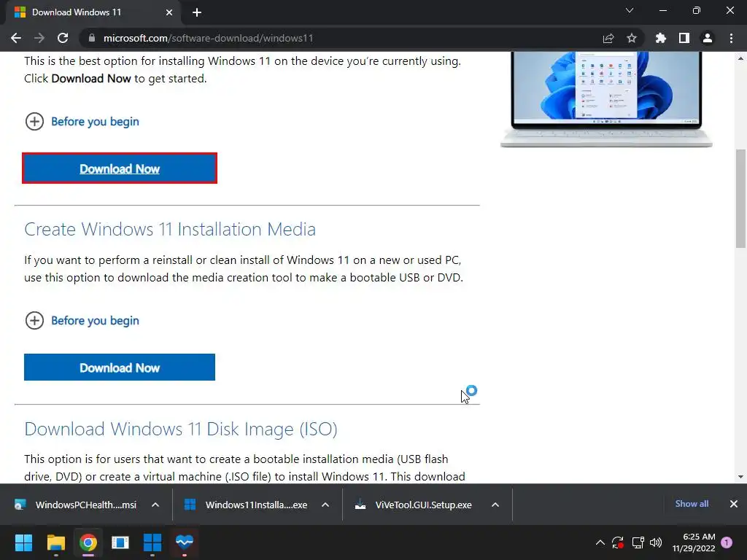Expand Before you begin under Installation Media
This screenshot has height=560, width=747.
coord(82,321)
